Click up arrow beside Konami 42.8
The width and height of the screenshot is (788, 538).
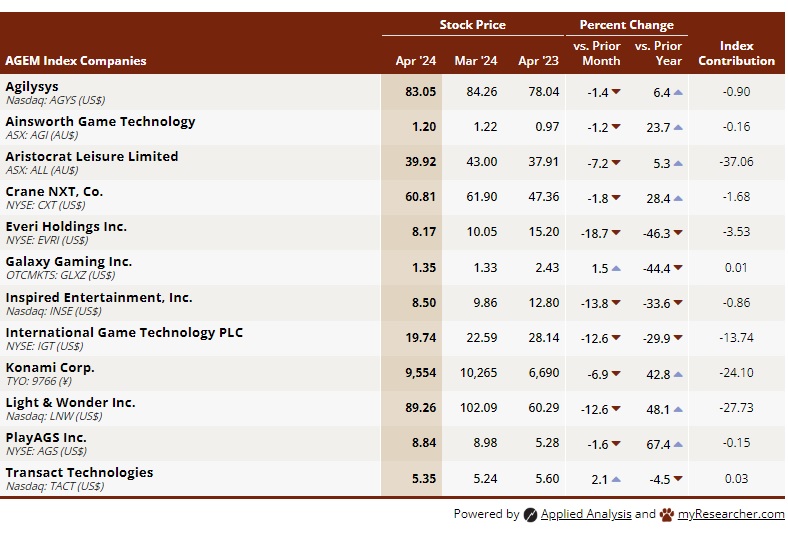(x=678, y=374)
